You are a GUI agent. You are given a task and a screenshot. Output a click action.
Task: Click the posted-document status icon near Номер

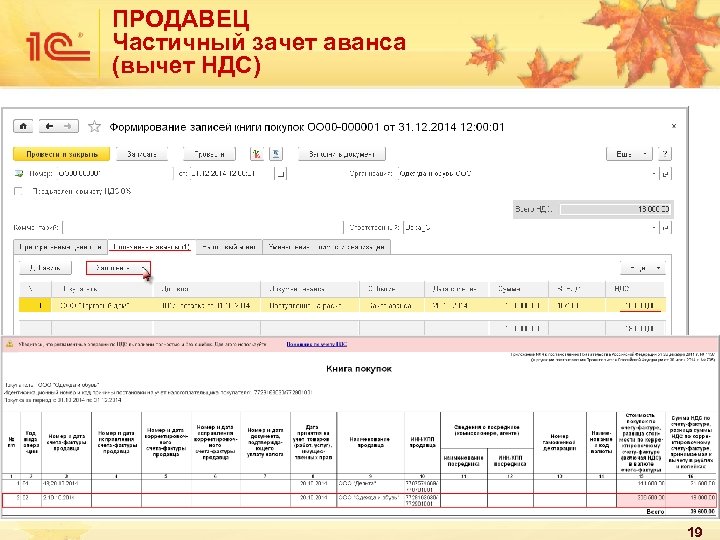19,174
